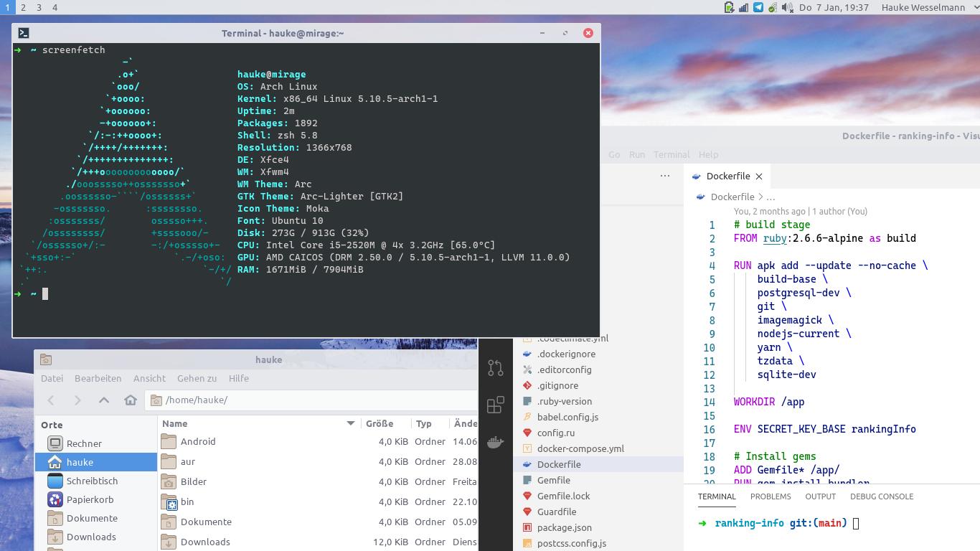The image size is (980, 551).
Task: Switch to DEBUG CONSOLE panel tab
Action: coord(882,496)
